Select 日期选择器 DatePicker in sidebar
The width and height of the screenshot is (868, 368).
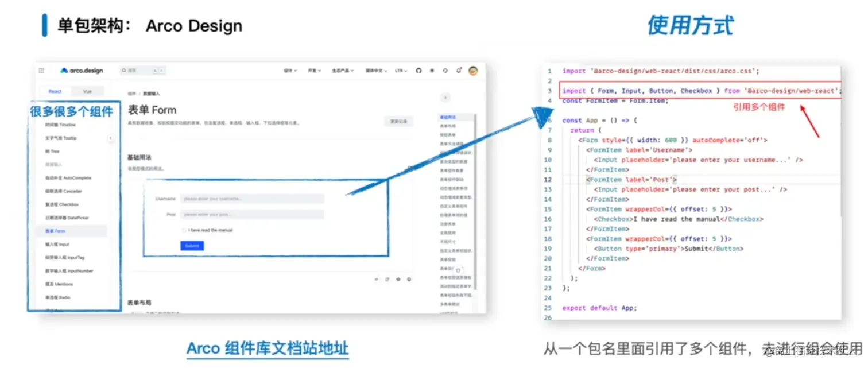[x=67, y=218]
